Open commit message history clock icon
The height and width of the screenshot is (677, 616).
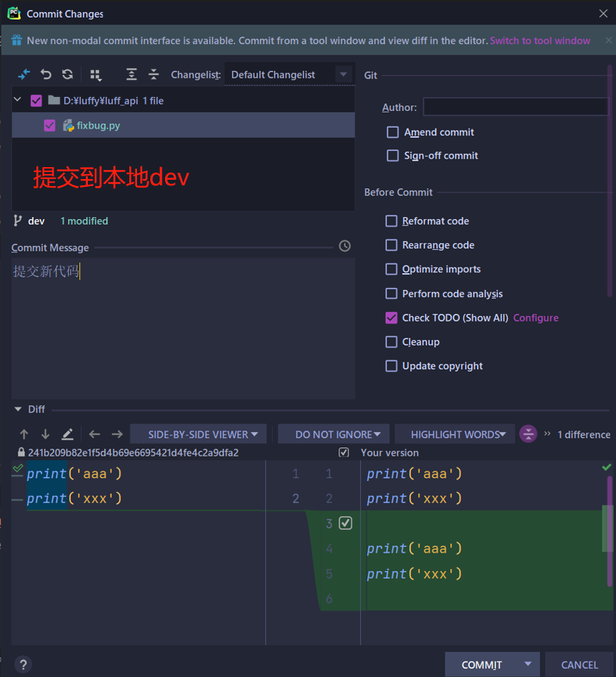[345, 246]
